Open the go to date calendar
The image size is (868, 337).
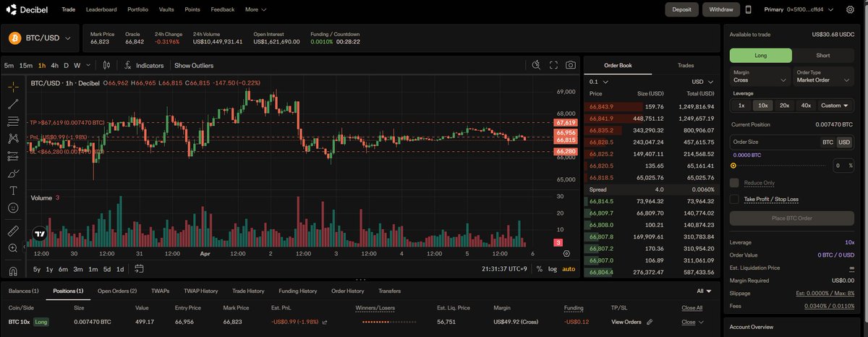pyautogui.click(x=139, y=269)
